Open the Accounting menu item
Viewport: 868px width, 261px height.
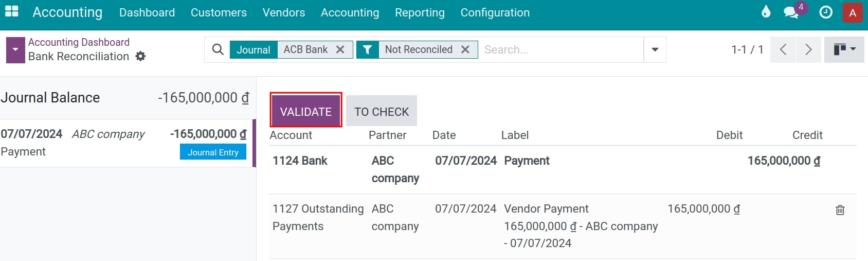(350, 12)
